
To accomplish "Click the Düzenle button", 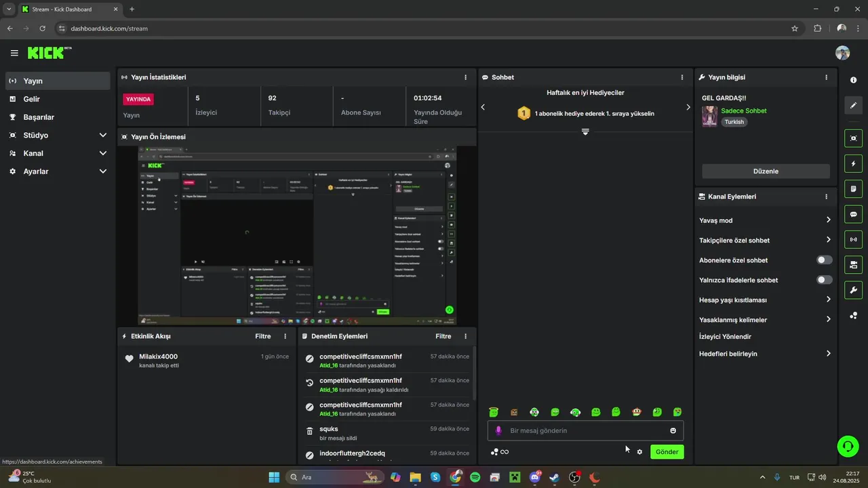I will tap(766, 171).
